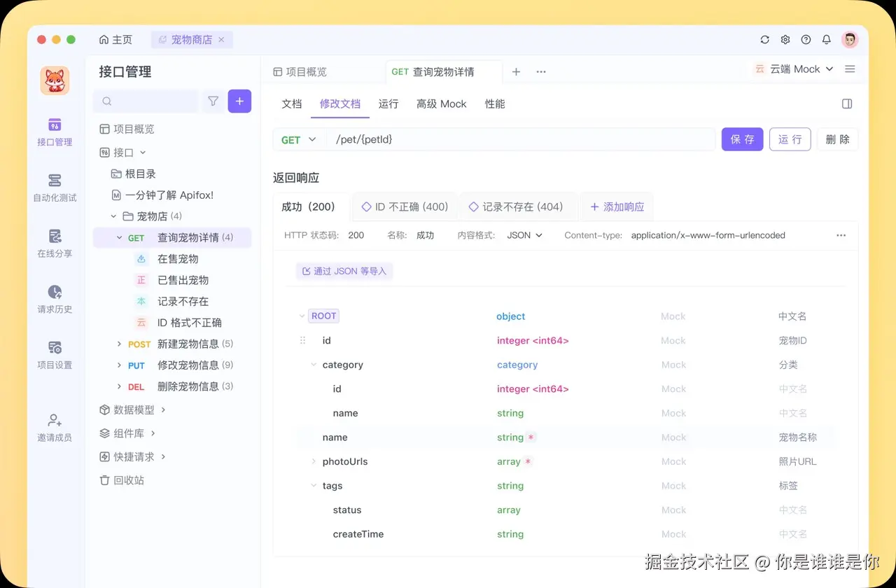Open 请求历史 in the sidebar

point(55,299)
